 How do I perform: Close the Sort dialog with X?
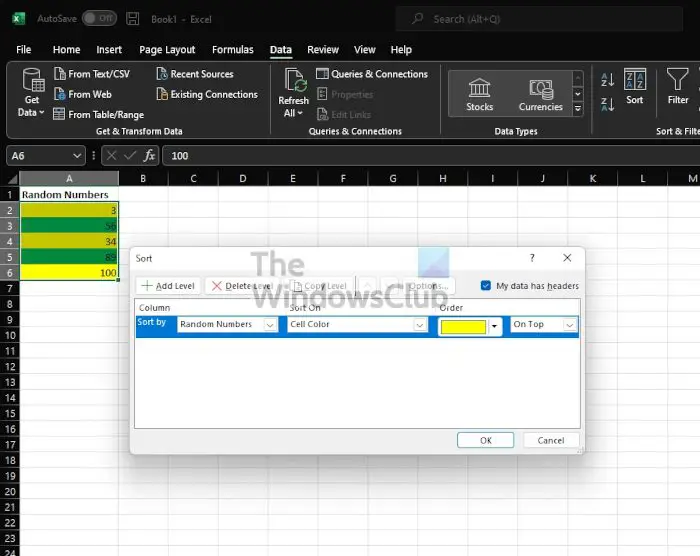[567, 258]
